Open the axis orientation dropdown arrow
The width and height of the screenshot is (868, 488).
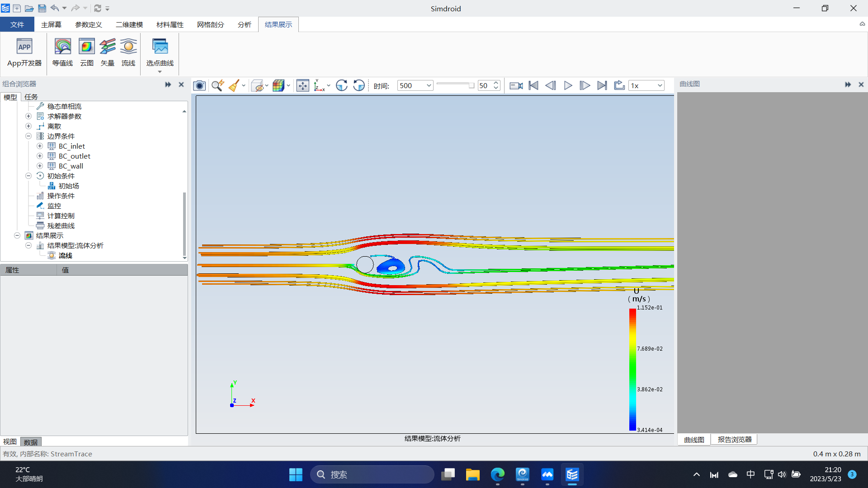[329, 85]
